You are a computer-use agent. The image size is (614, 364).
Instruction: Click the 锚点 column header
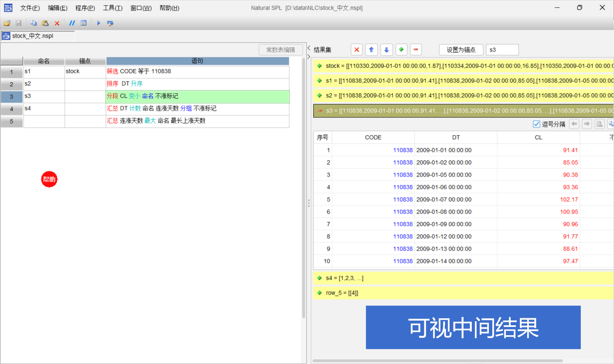coord(85,61)
